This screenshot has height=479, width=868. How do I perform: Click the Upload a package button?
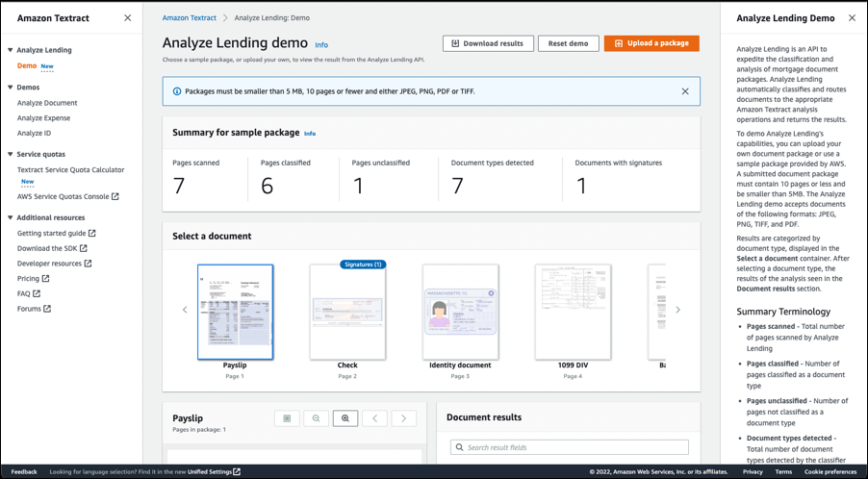click(651, 43)
